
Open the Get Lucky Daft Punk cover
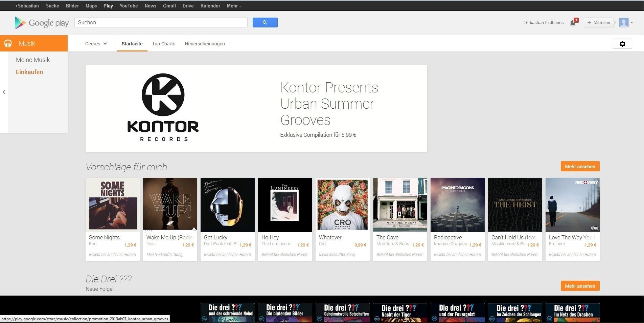click(228, 205)
